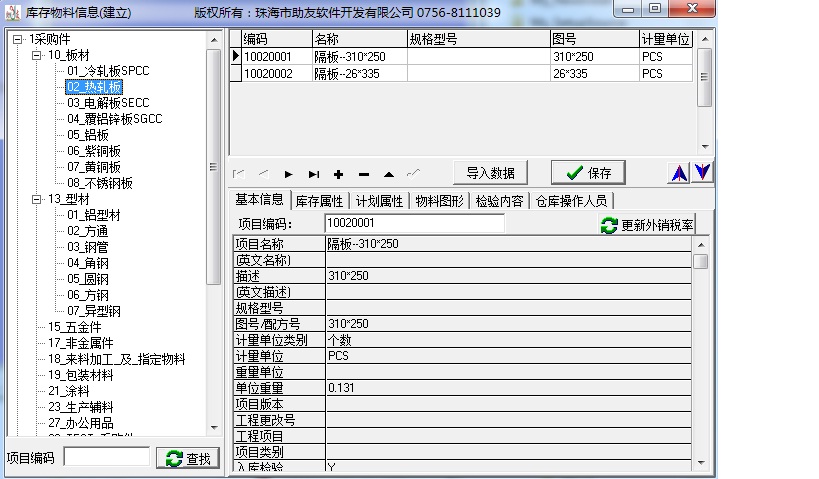Collapse the 13_型材 tree node
Viewport: 819px width, 479px height.
[x=37, y=199]
